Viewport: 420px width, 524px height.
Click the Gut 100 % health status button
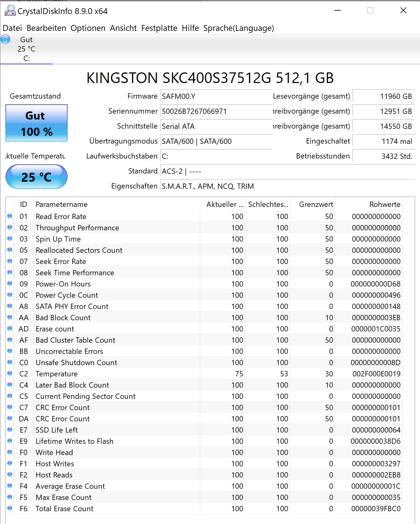pyautogui.click(x=37, y=123)
